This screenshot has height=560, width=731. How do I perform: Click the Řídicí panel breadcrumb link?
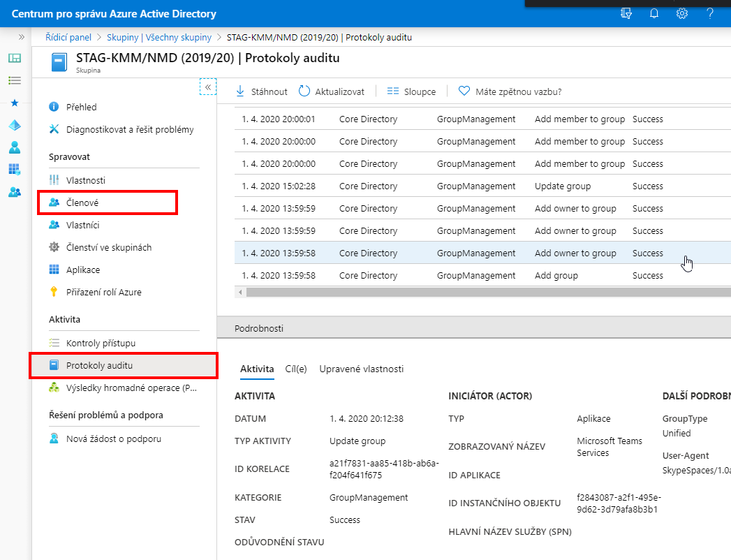coord(68,37)
